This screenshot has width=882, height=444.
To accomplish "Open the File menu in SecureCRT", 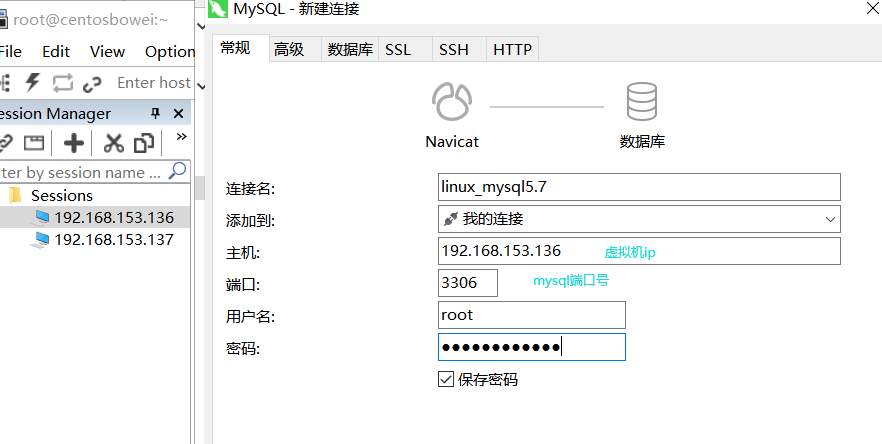I will (x=11, y=52).
